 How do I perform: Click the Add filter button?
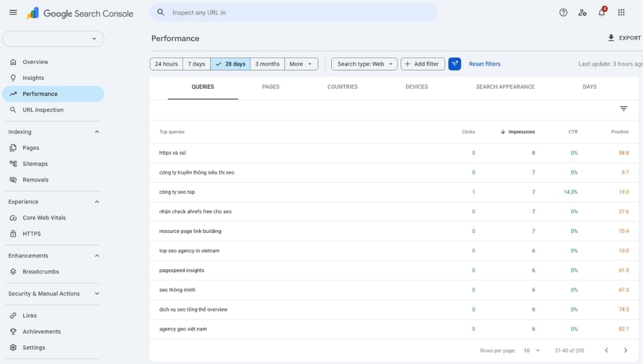[x=422, y=64]
